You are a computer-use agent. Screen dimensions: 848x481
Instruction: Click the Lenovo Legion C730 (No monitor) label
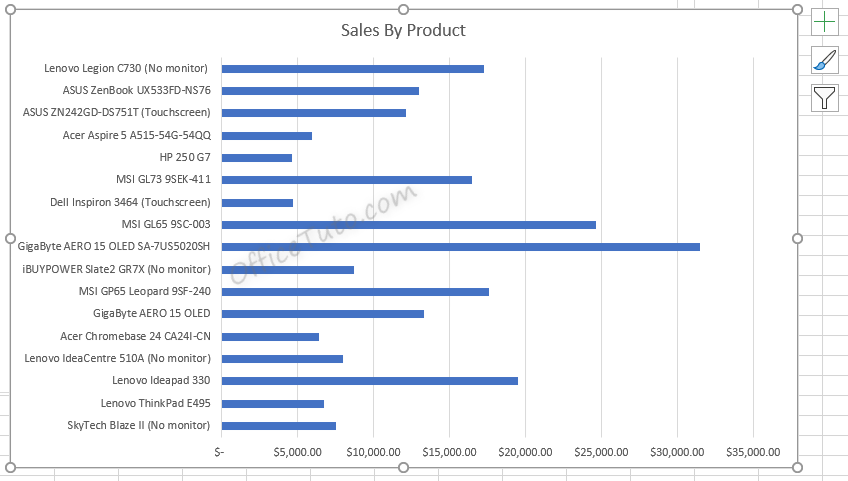126,68
